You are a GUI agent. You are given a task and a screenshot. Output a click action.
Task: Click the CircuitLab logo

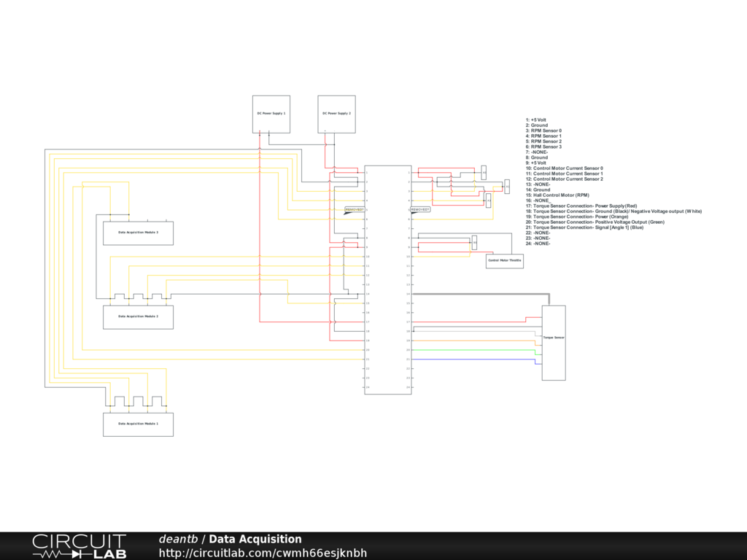(x=79, y=546)
